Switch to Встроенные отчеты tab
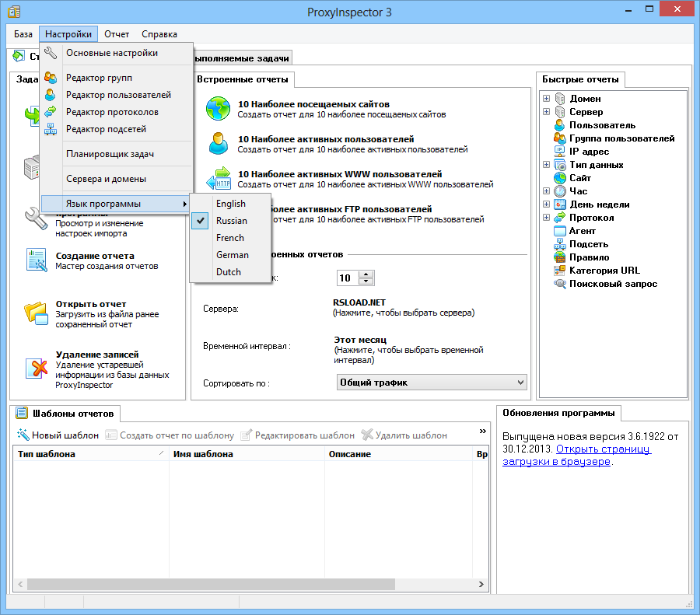700x615 pixels. point(243,79)
